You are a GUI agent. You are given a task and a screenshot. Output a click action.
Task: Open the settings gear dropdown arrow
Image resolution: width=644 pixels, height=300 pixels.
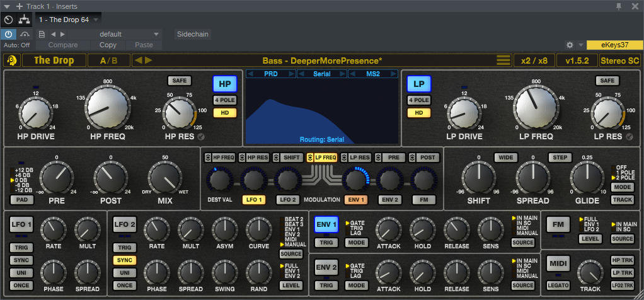click(x=580, y=45)
